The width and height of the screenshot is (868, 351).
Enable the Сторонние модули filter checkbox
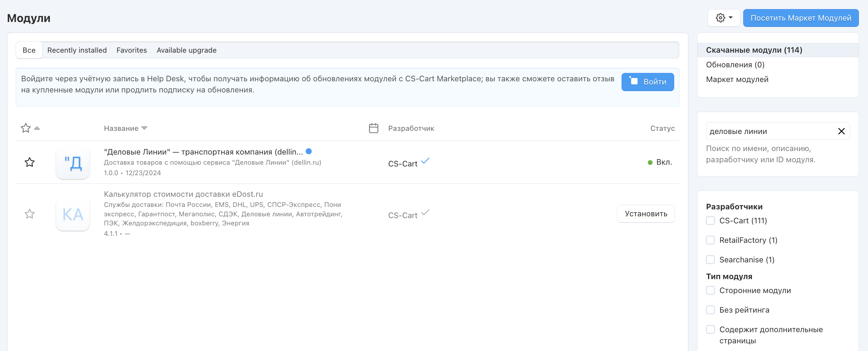(710, 291)
